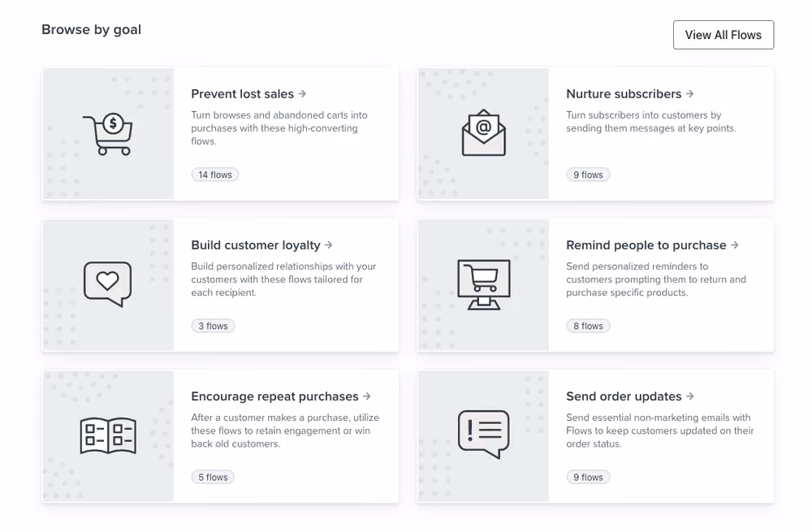Click the Send order updates description text
Image resolution: width=812 pixels, height=532 pixels.
tap(659, 430)
